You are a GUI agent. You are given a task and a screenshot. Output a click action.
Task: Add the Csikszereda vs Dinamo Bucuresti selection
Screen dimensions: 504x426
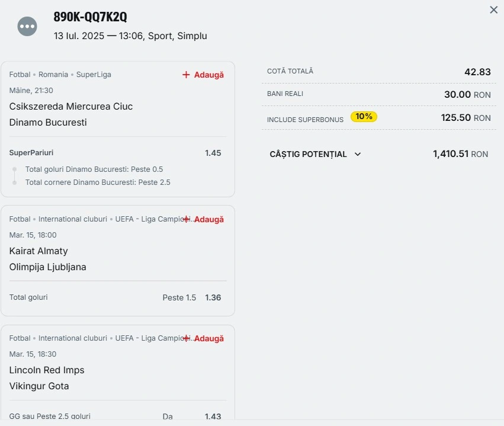click(x=203, y=75)
